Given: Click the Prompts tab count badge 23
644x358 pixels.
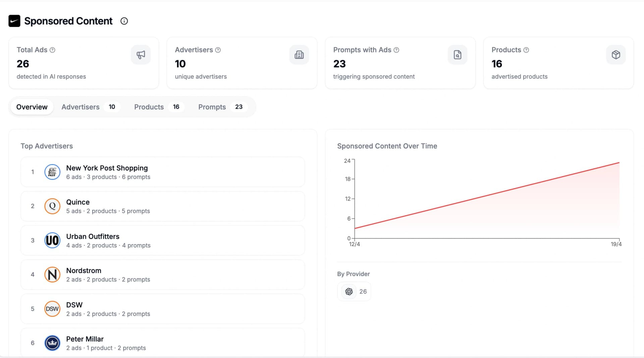Looking at the screenshot, I should (239, 107).
